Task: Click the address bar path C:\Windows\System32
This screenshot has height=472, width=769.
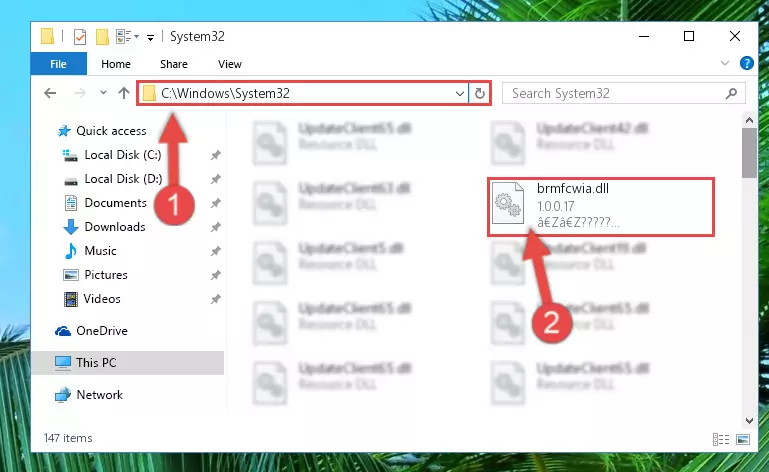Action: pyautogui.click(x=225, y=93)
